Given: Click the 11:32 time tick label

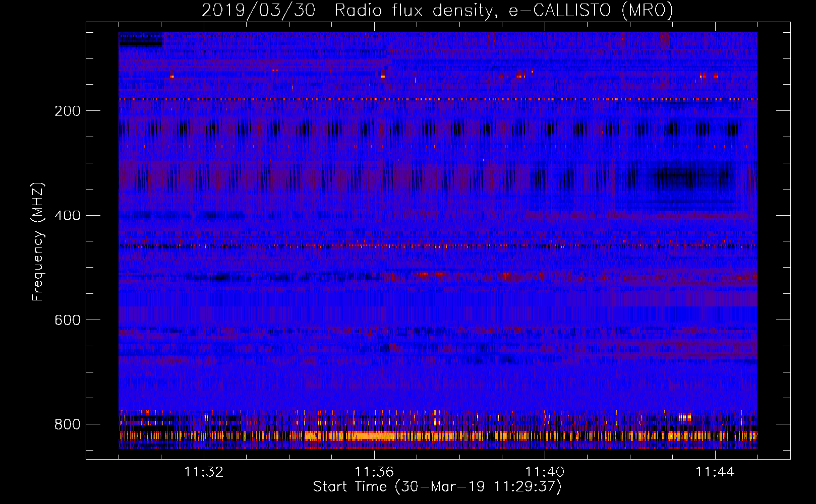Looking at the screenshot, I should click(204, 472).
